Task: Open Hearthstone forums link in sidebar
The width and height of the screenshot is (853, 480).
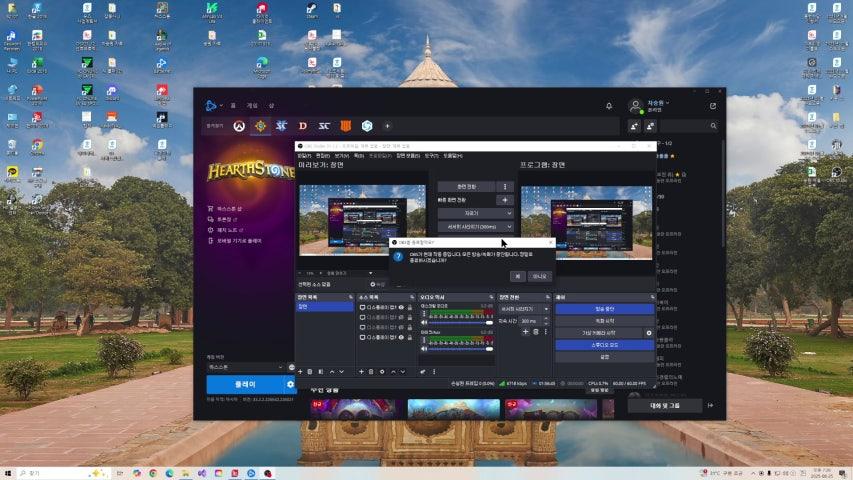Action: (222, 219)
